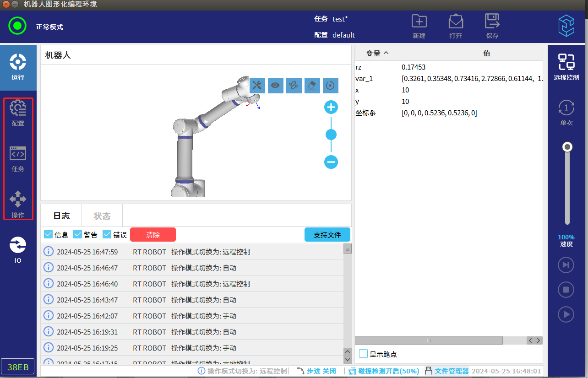Image resolution: width=588 pixels, height=378 pixels.
Task: Click the red 清除 (Clear) button
Action: click(x=153, y=235)
